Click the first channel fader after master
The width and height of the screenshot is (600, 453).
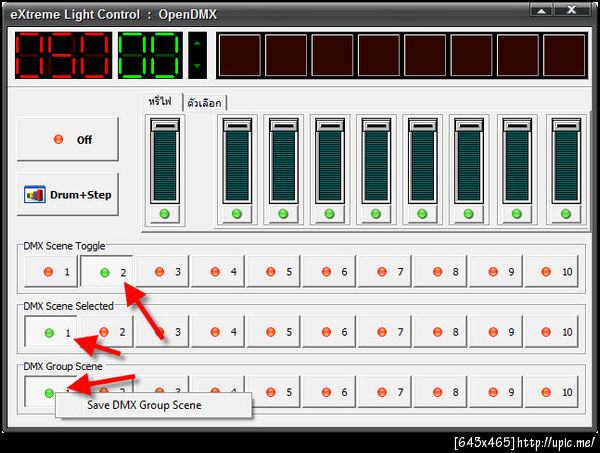pos(237,161)
